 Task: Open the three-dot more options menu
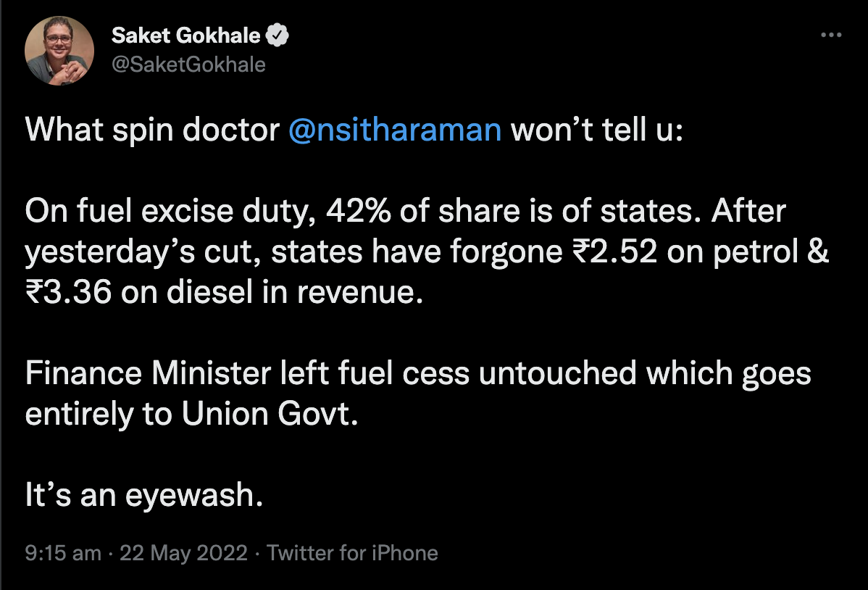click(x=831, y=35)
